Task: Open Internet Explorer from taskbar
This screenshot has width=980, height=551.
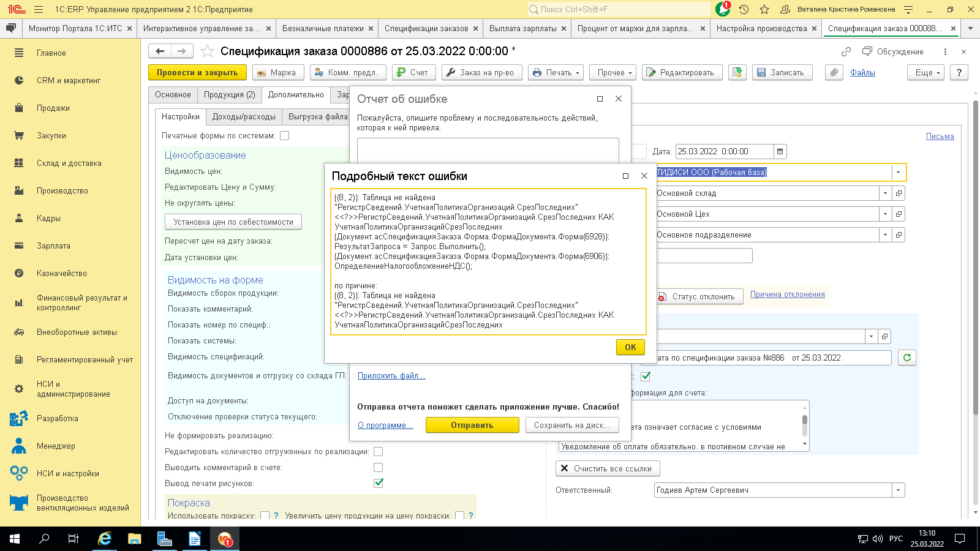Action: (105, 539)
